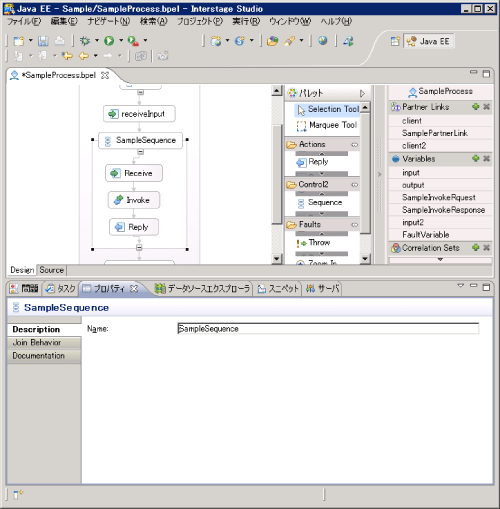Open the データソース・エクスプローラ tab
Image resolution: width=500 pixels, height=509 pixels.
203,288
